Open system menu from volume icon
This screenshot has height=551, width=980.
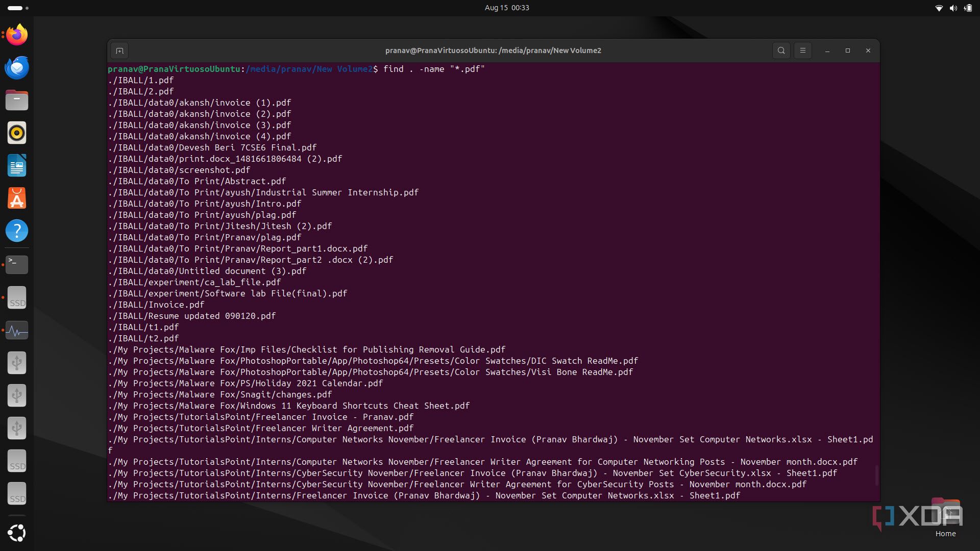click(x=953, y=8)
